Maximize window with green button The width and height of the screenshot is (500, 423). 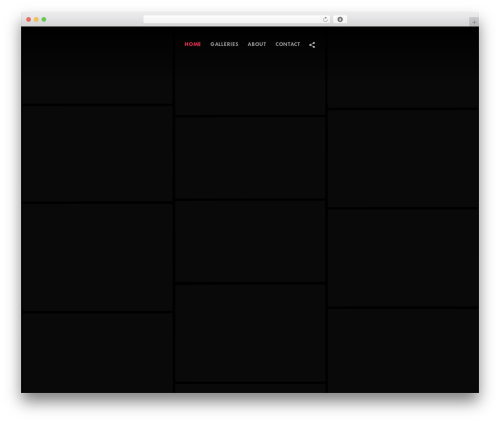click(44, 19)
